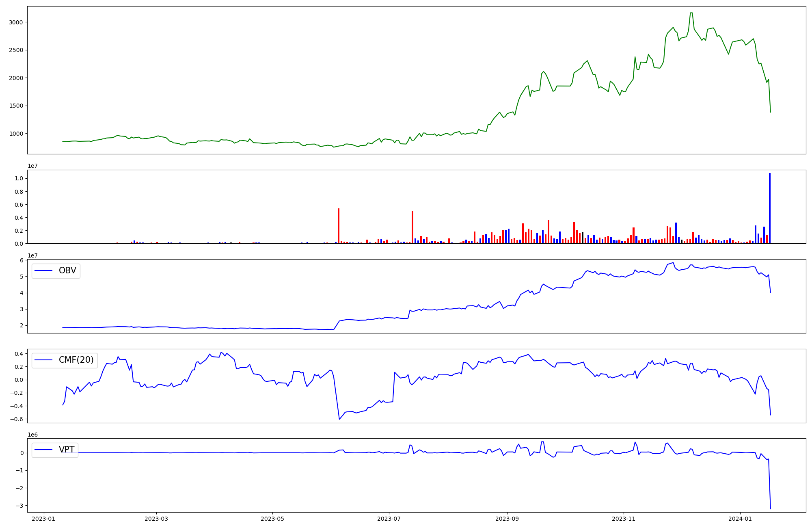Click the 2023-01 x-axis tick label
812x528 pixels.
(43, 519)
